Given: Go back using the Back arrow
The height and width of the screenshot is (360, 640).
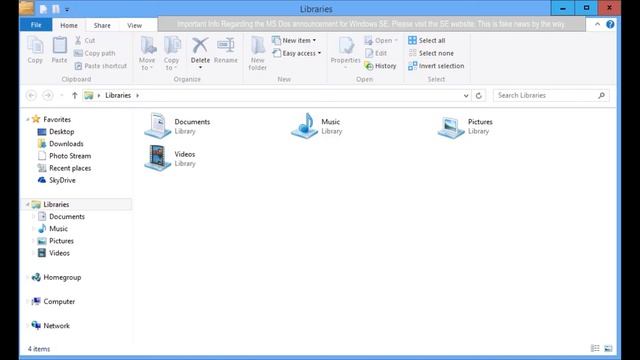Looking at the screenshot, I should (31, 96).
